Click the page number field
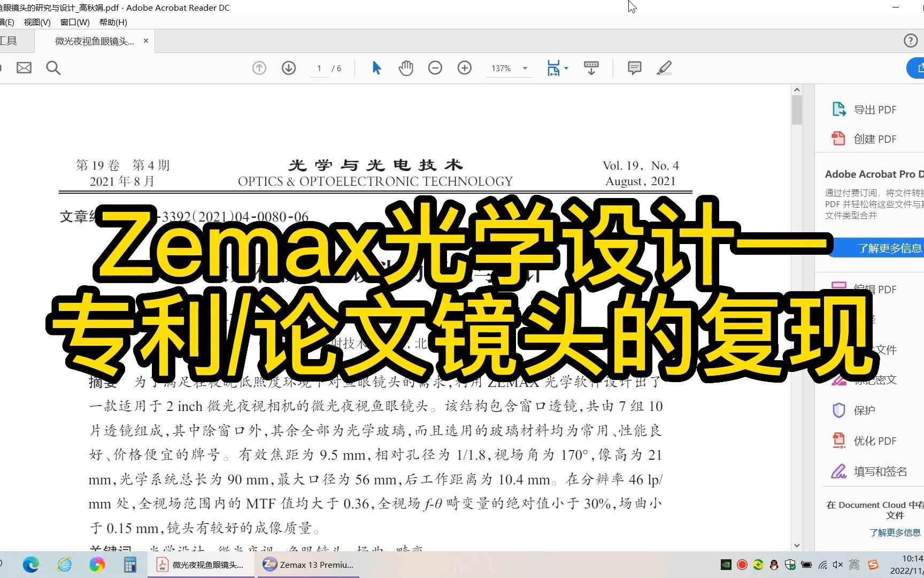924x578 pixels. (319, 69)
